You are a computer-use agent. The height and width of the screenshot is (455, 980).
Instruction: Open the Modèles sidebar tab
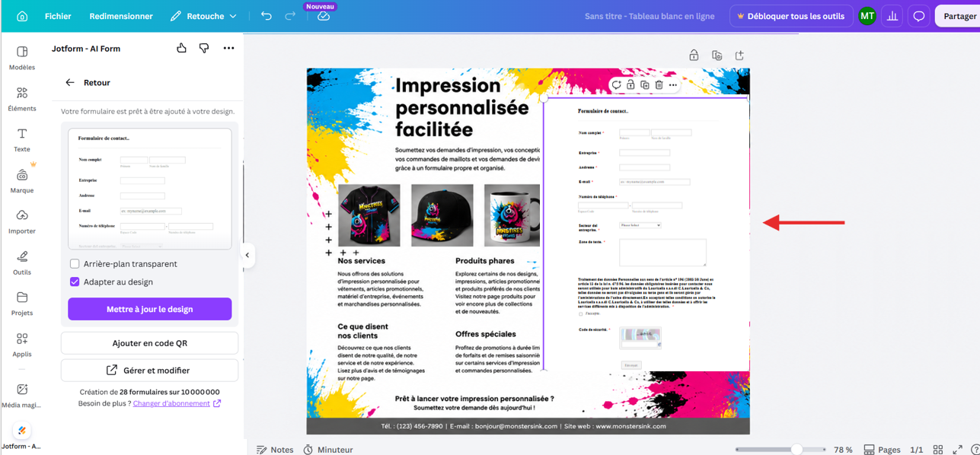point(22,58)
